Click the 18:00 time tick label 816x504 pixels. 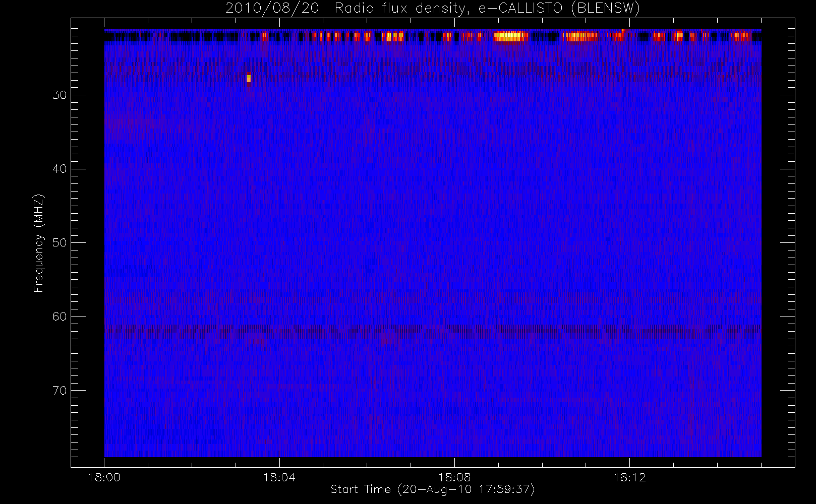104,477
